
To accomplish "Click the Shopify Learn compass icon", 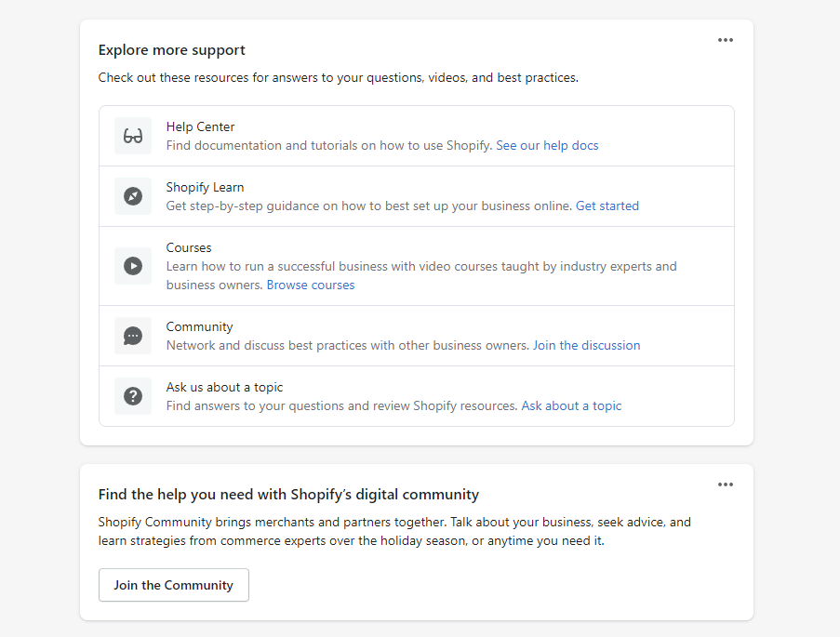I will [133, 196].
